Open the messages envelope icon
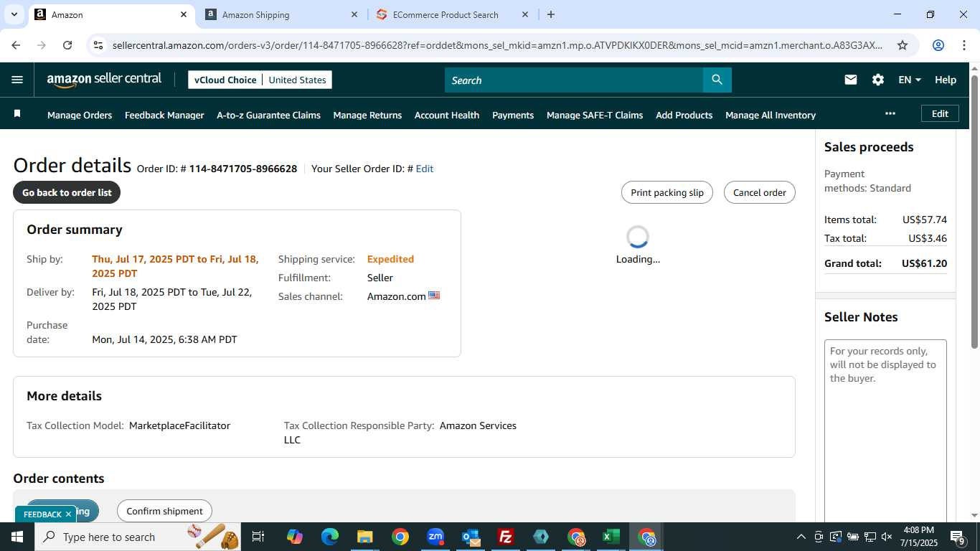Screen dimensions: 980x551 coord(851,80)
